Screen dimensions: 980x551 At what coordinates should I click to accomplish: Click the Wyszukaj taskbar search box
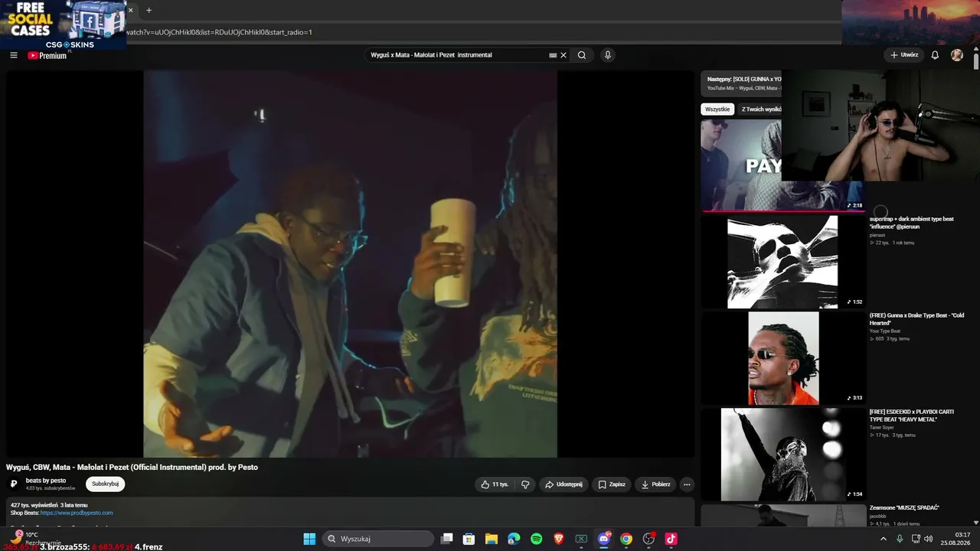click(378, 539)
